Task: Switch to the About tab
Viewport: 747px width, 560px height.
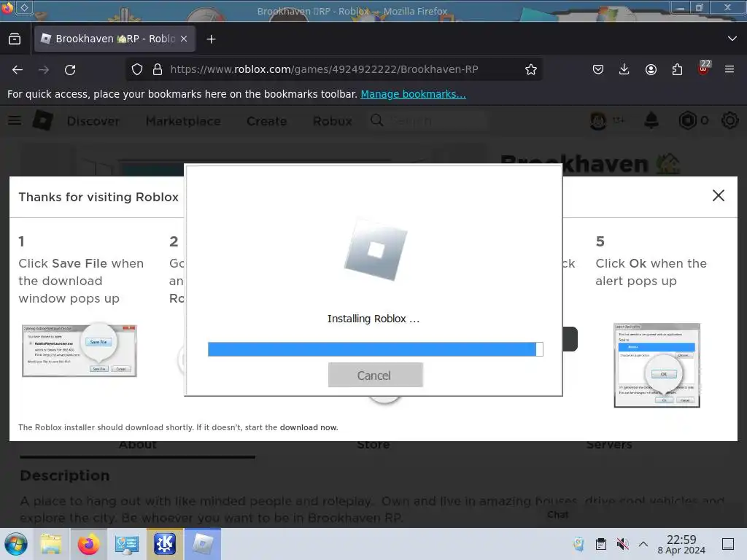Action: pyautogui.click(x=138, y=446)
